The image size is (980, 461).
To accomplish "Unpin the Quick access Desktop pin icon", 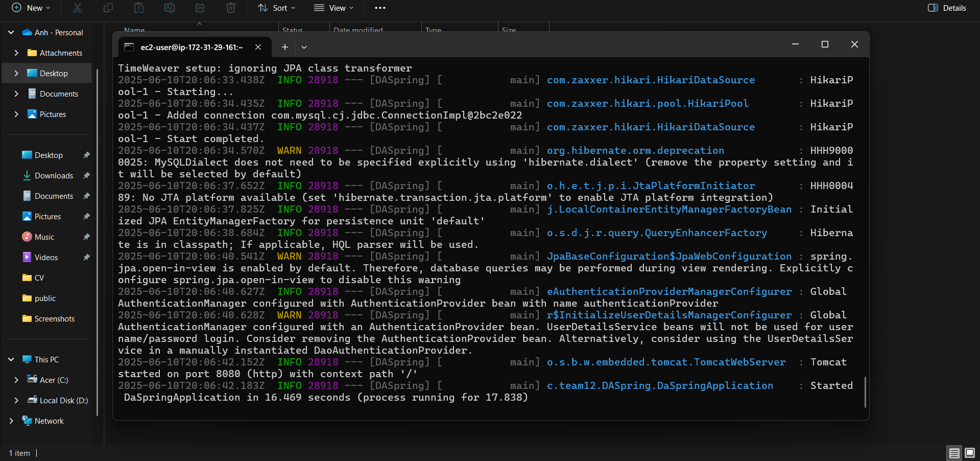I will point(86,155).
